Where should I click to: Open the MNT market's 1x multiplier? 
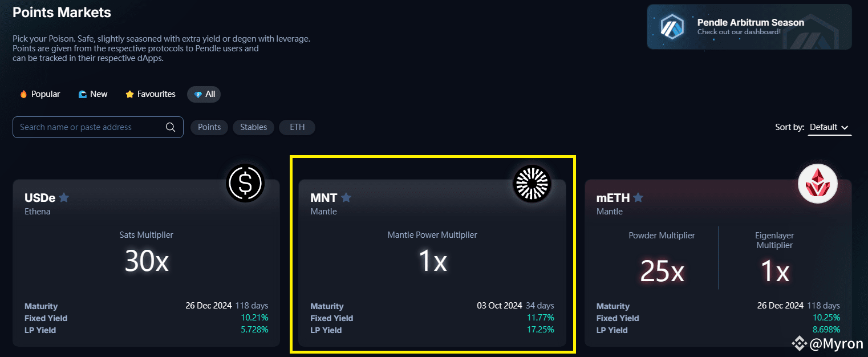[x=432, y=261]
